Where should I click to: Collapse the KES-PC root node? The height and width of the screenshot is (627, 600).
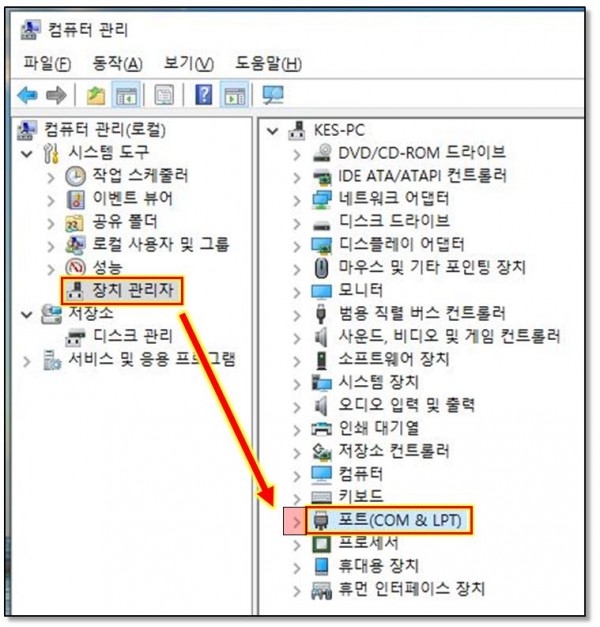point(273,131)
